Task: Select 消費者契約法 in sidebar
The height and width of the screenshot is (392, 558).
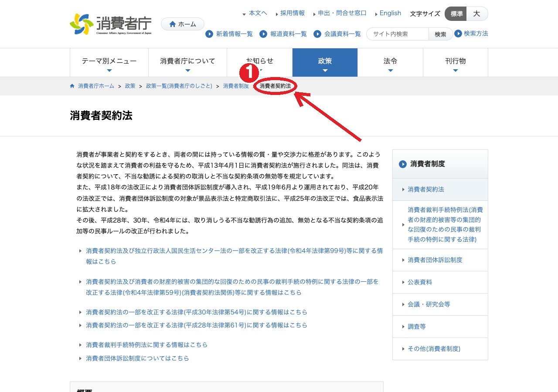Action: [x=440, y=189]
